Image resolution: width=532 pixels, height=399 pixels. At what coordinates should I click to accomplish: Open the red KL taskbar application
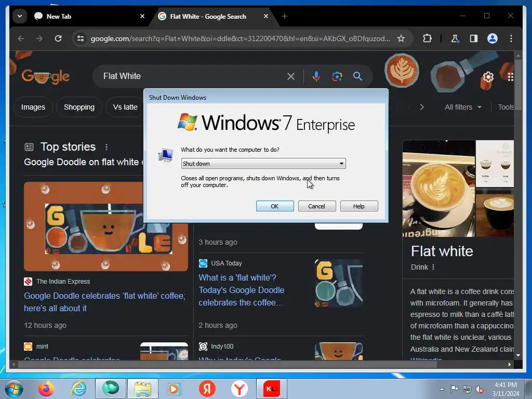[271, 389]
